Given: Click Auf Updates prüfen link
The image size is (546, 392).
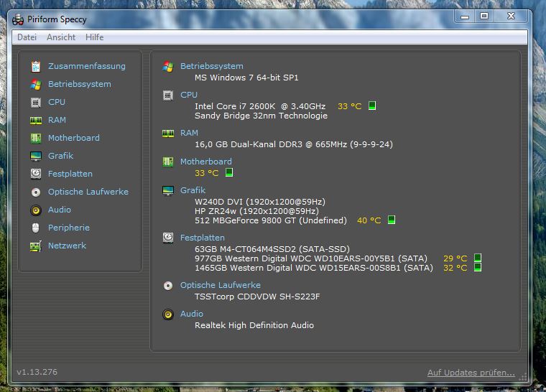Looking at the screenshot, I should click(471, 373).
